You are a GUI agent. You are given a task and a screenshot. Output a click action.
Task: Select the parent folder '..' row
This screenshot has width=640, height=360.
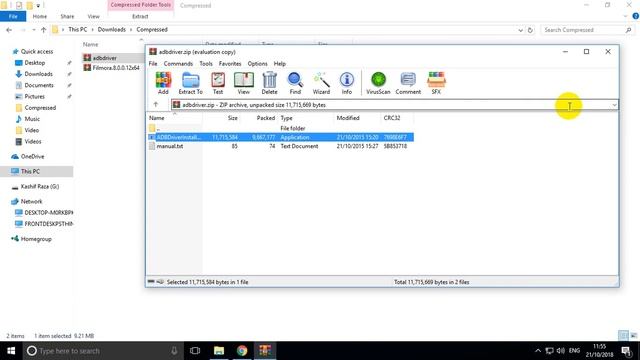pyautogui.click(x=280, y=128)
